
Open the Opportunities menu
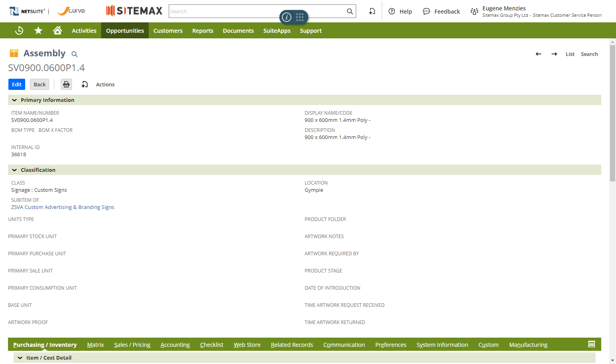point(125,30)
